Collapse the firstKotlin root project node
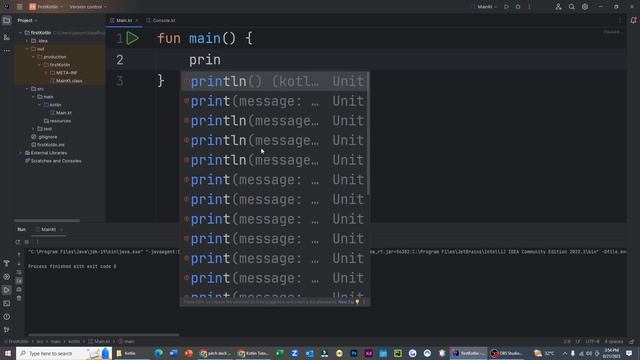The height and width of the screenshot is (360, 640). click(x=20, y=33)
